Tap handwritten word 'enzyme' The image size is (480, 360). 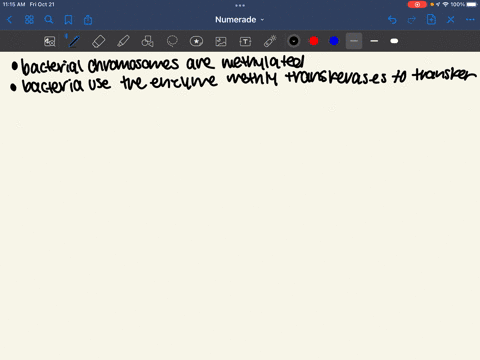coord(184,82)
